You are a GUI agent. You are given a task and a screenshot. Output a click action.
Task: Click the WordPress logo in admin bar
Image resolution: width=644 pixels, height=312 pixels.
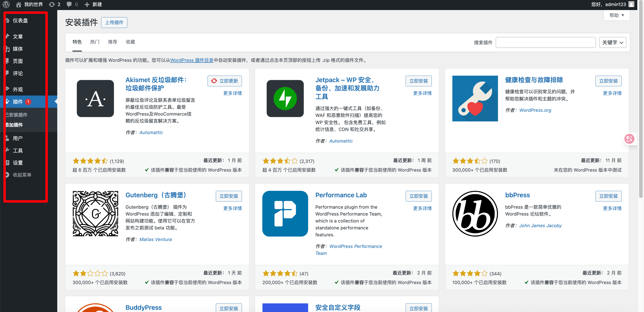coord(6,4)
